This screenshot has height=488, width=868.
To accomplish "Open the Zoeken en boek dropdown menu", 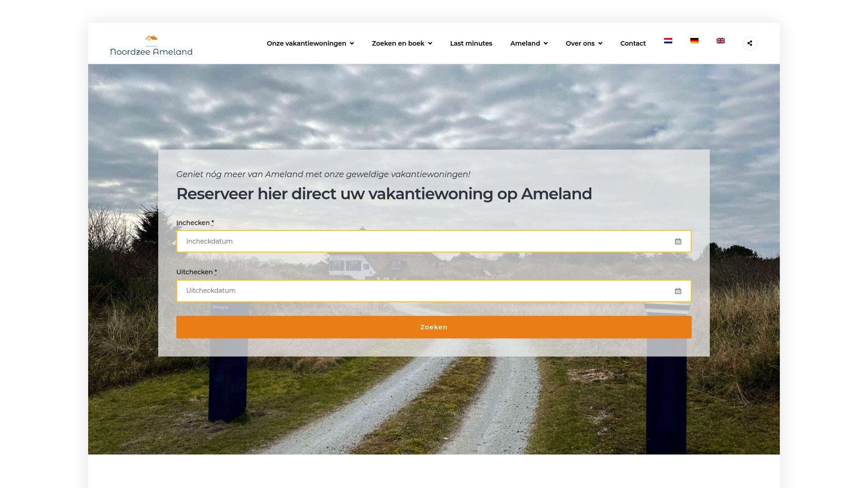I will (401, 43).
